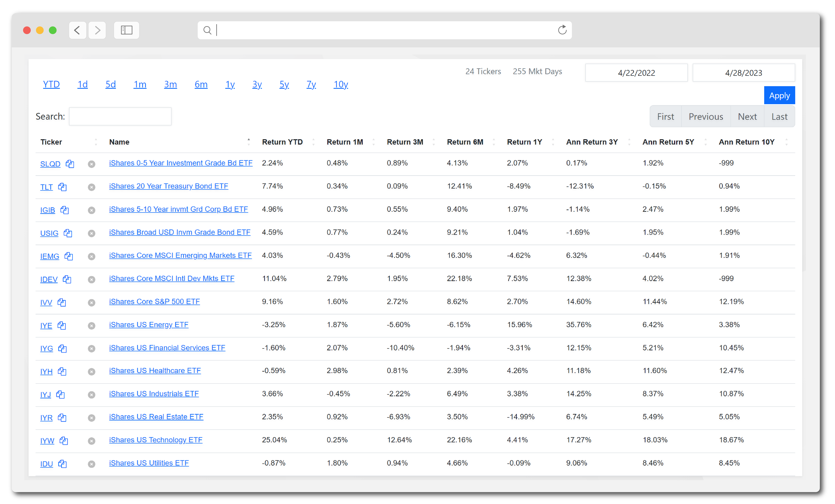Remove the IVV row with its x icon

(91, 303)
